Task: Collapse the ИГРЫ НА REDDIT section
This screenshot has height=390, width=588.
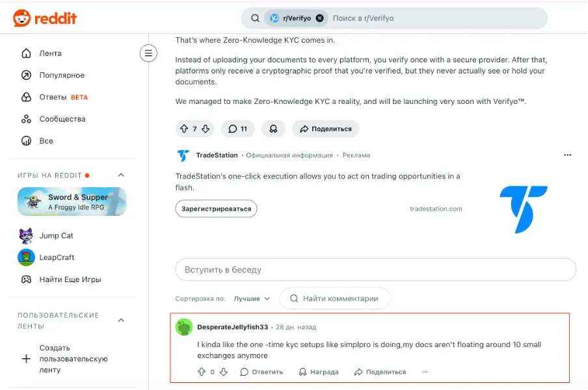Action: 120,175
